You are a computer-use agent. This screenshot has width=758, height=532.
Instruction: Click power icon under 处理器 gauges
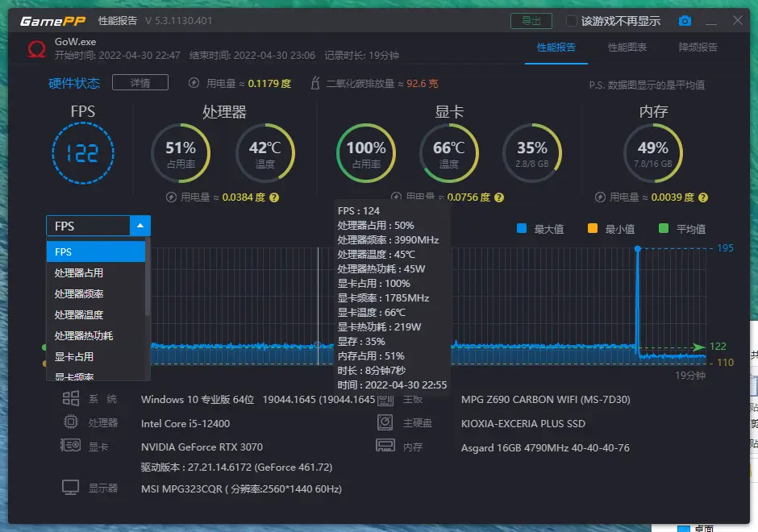(x=171, y=197)
